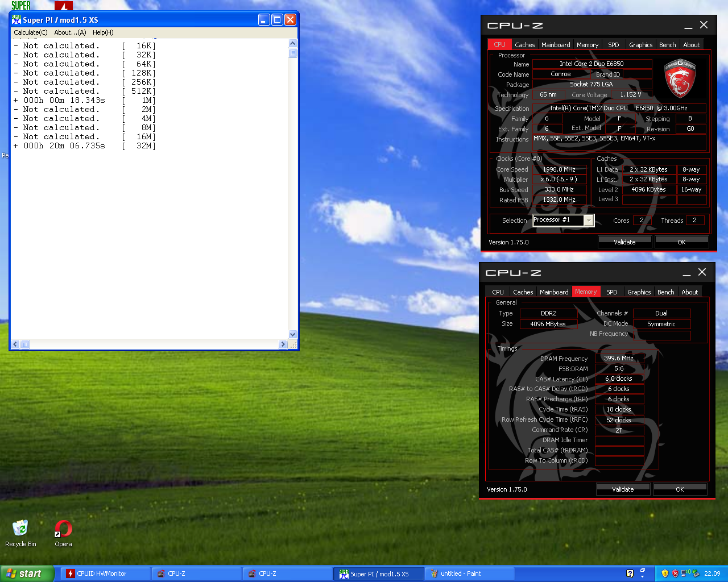This screenshot has width=728, height=582.
Task: Click the 1M result line '000h 00m 18.343s'
Action: tap(64, 101)
